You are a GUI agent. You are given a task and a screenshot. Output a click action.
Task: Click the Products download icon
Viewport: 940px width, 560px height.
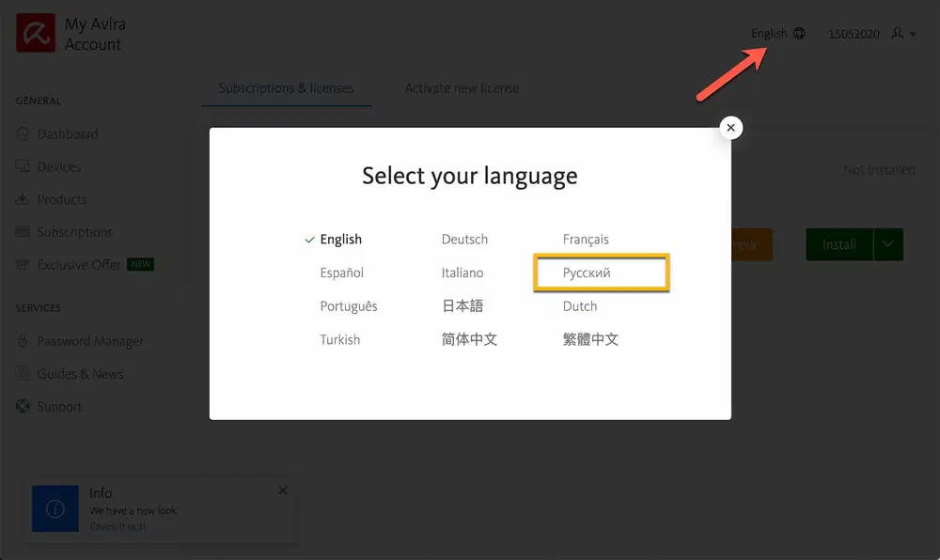point(23,199)
